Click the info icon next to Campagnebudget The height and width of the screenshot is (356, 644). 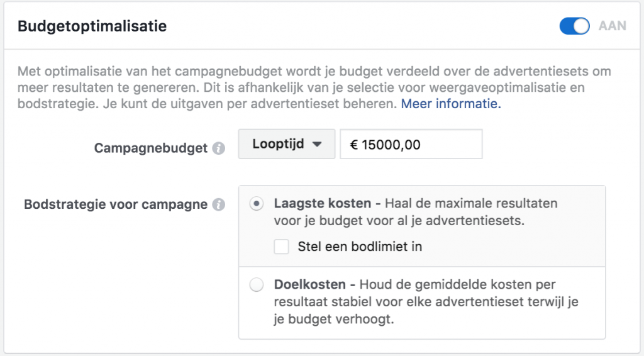coord(218,148)
